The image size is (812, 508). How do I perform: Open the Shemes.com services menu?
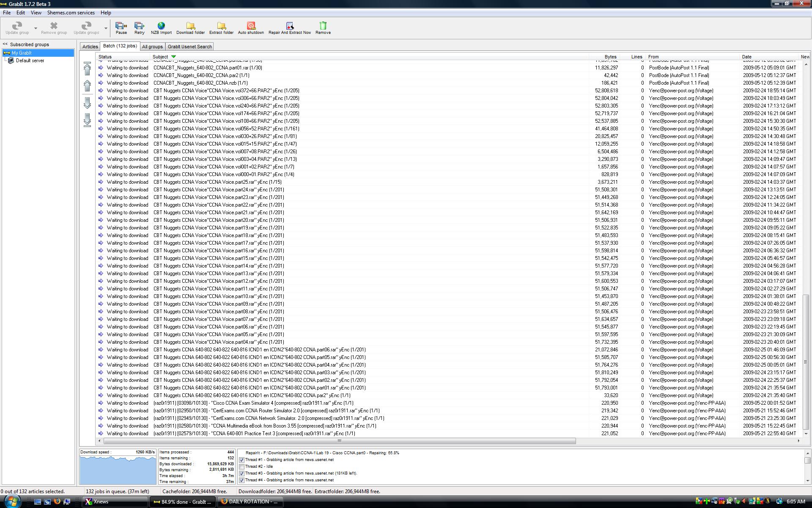(x=71, y=13)
